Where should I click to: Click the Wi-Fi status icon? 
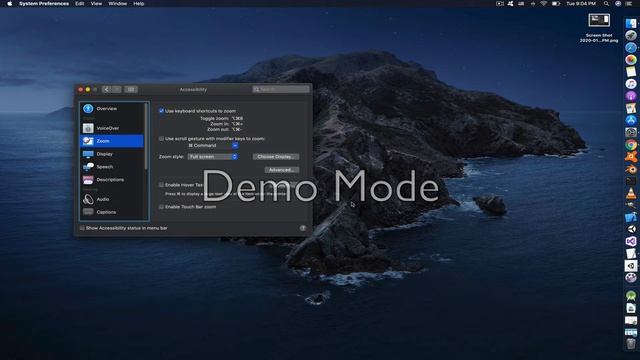click(x=543, y=4)
